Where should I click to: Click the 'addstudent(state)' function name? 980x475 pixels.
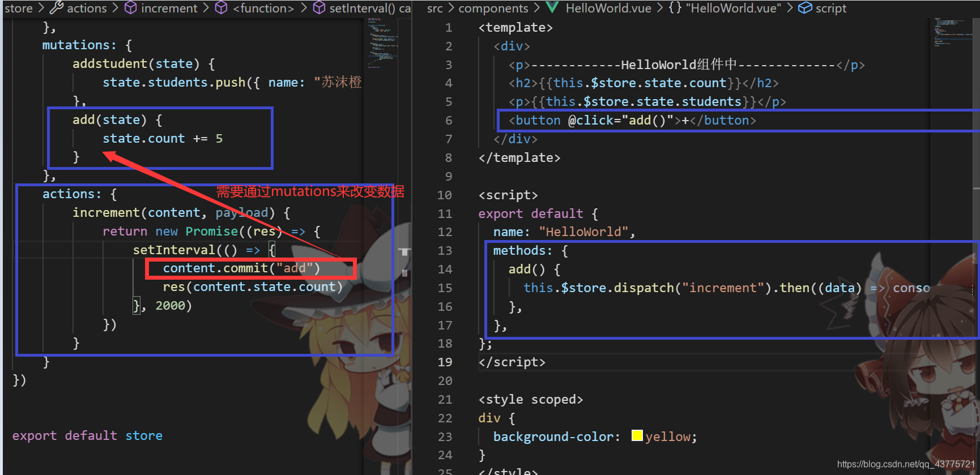(x=136, y=63)
